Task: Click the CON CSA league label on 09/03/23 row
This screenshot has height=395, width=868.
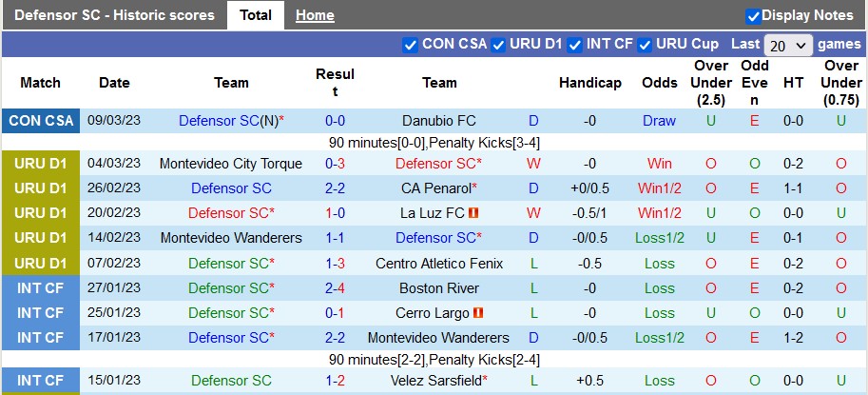Action: [41, 121]
